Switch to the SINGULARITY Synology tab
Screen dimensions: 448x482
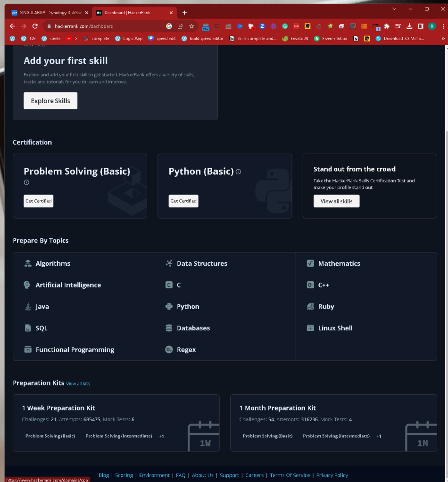[x=47, y=13]
